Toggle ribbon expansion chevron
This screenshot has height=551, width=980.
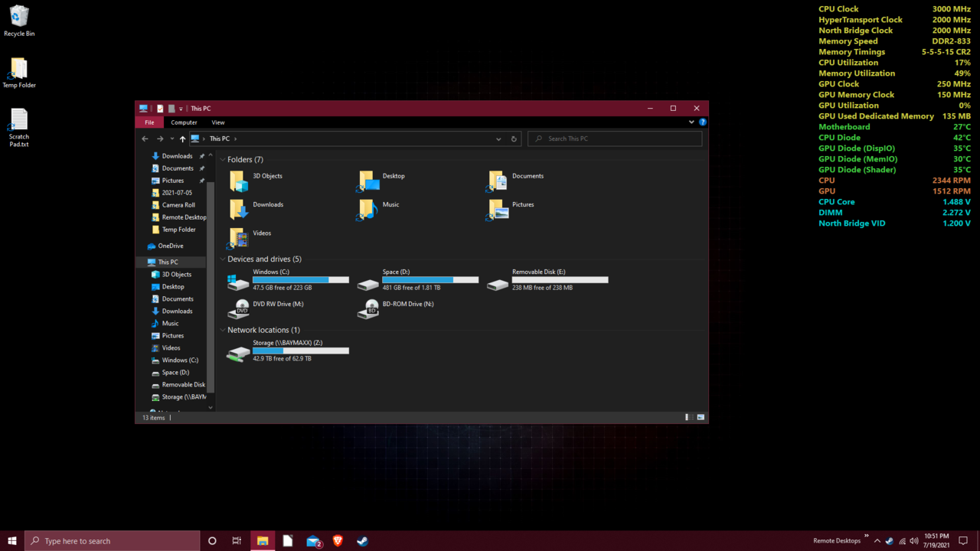[x=691, y=122]
